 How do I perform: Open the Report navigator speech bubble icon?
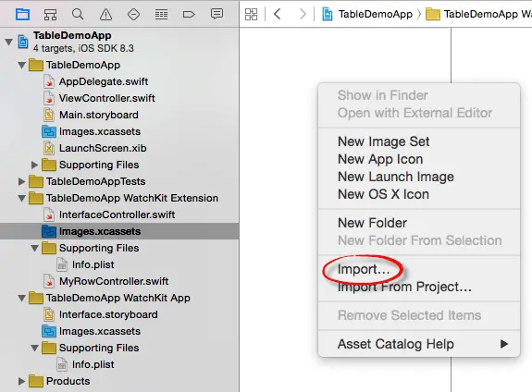coord(217,14)
